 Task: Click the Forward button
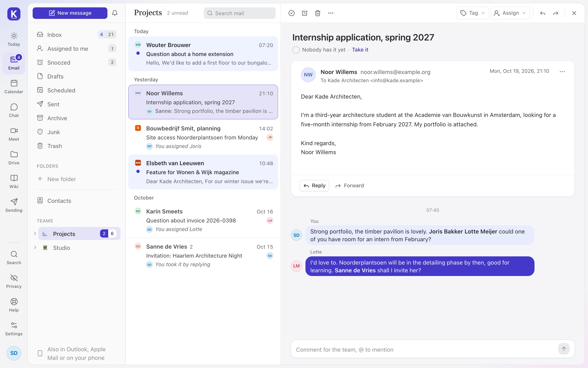pos(349,186)
